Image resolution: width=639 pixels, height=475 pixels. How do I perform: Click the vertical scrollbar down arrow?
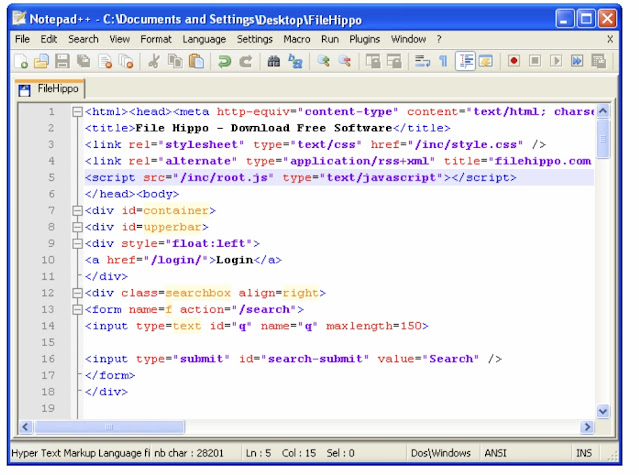pos(603,411)
